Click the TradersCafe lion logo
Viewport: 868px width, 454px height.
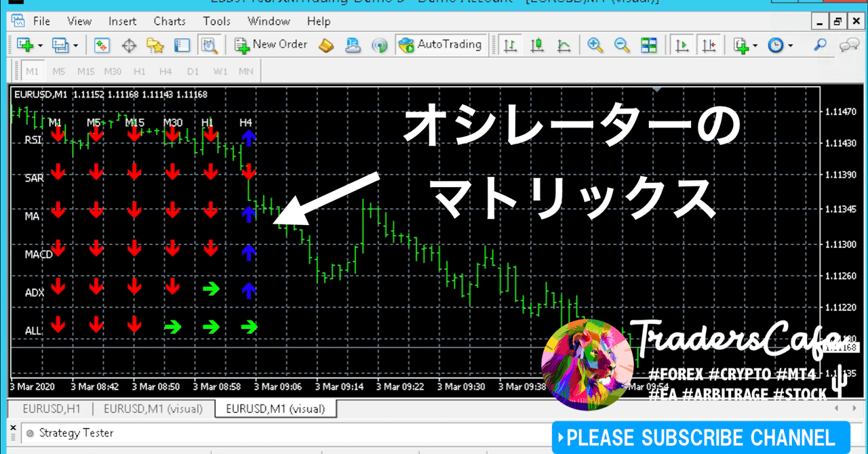coord(587,364)
